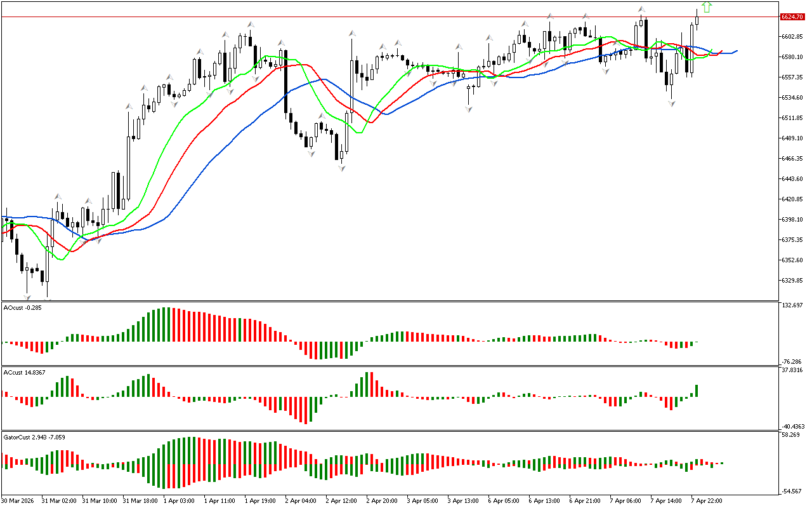Click the down fractal under the 2 Apr 12:00 low
The height and width of the screenshot is (508, 812).
pyautogui.click(x=342, y=168)
